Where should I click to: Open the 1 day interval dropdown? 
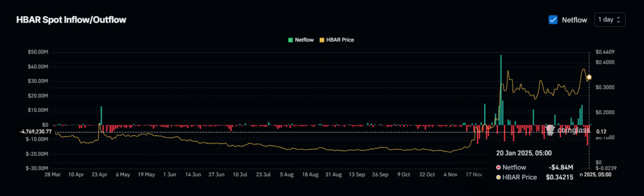(x=610, y=20)
